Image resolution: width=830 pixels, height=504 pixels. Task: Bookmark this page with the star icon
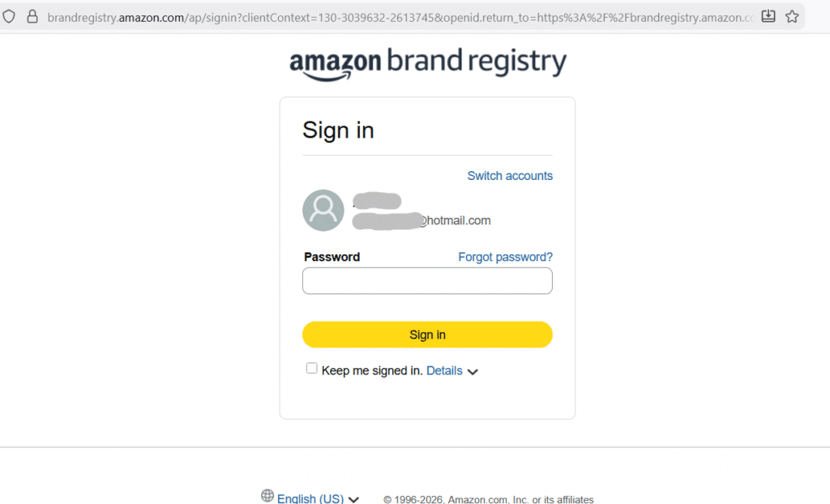tap(792, 16)
